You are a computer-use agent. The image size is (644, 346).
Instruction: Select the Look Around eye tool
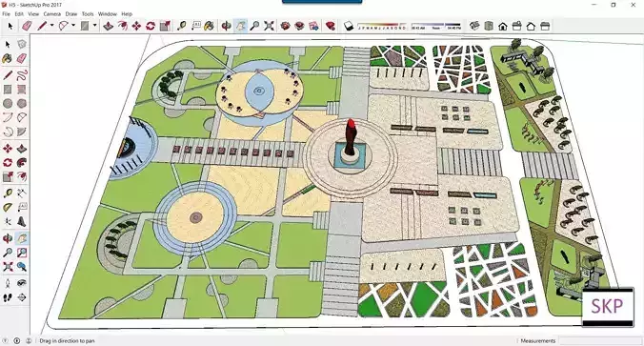click(22, 283)
